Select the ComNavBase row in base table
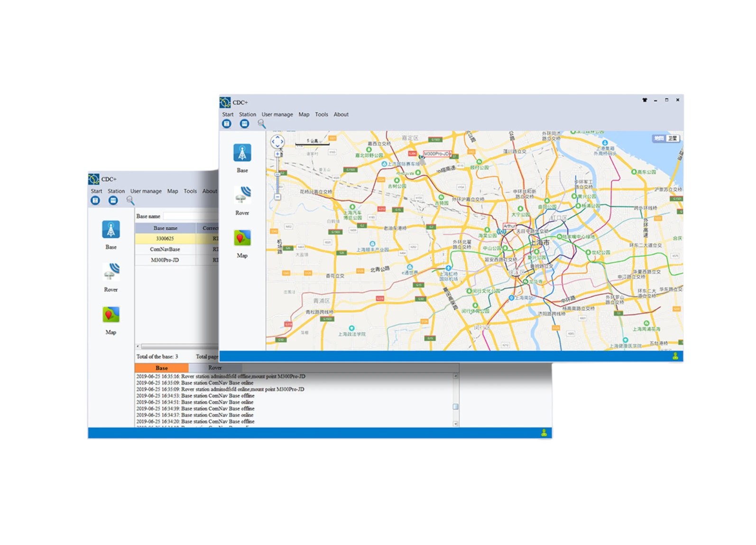This screenshot has width=756, height=545. pos(165,249)
